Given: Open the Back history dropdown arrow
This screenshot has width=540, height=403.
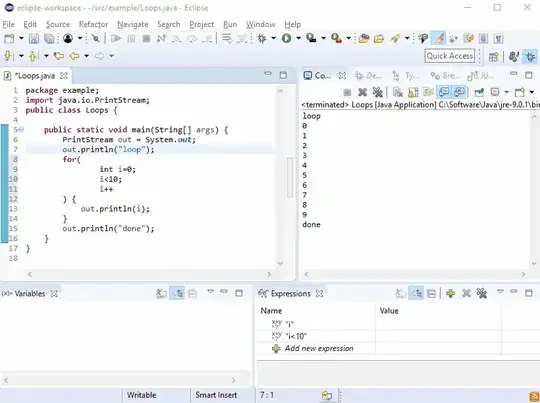Looking at the screenshot, I should [86, 55].
